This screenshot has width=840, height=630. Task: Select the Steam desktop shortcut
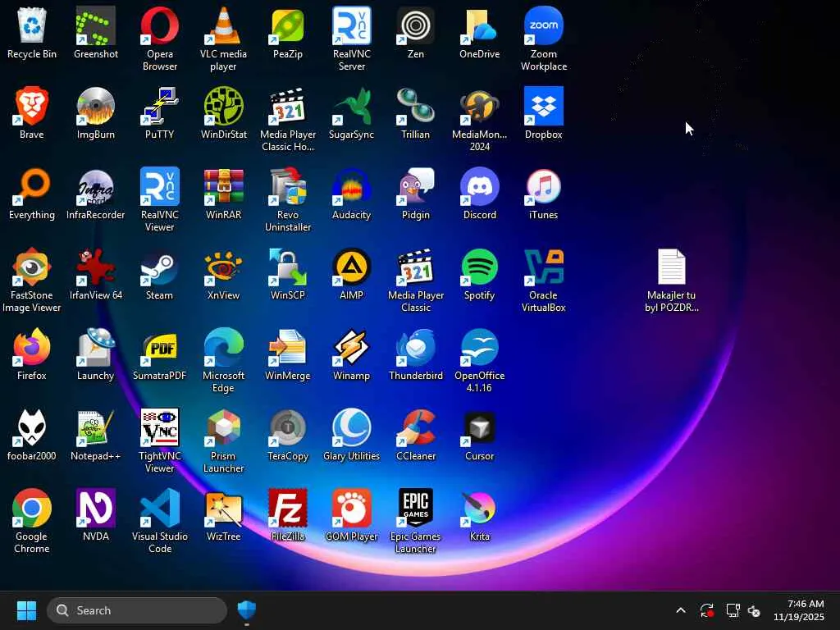click(x=159, y=268)
